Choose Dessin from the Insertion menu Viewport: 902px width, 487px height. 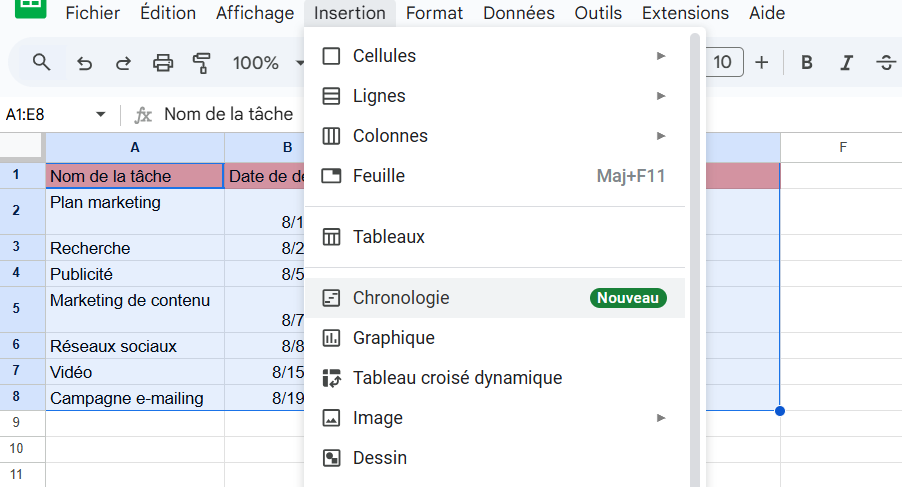495,458
